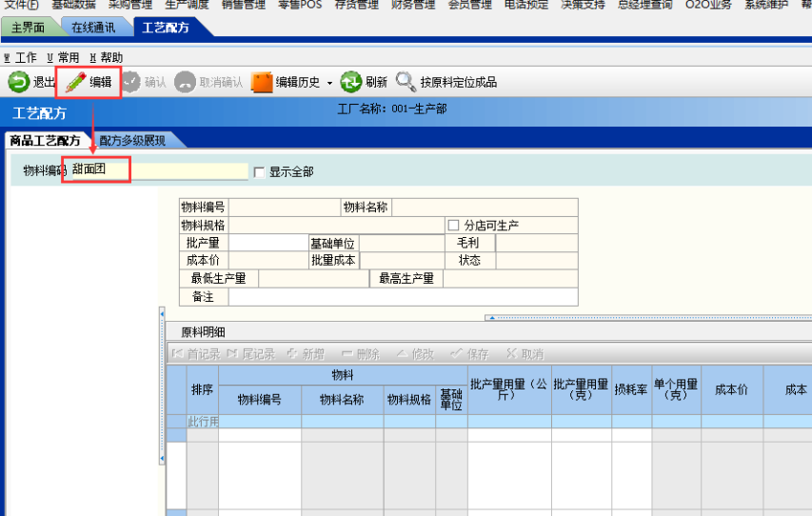Toggle the 显示全部 checkbox

point(260,172)
